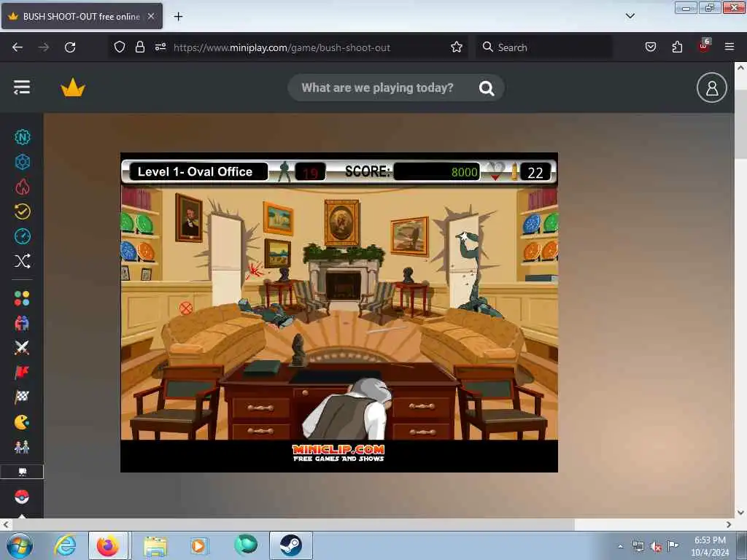Reload the current page

click(x=70, y=47)
